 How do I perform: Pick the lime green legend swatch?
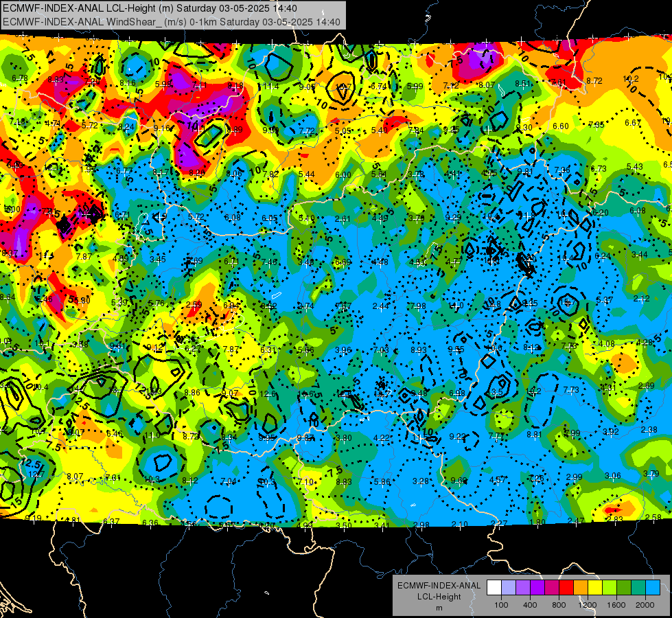coord(610,588)
